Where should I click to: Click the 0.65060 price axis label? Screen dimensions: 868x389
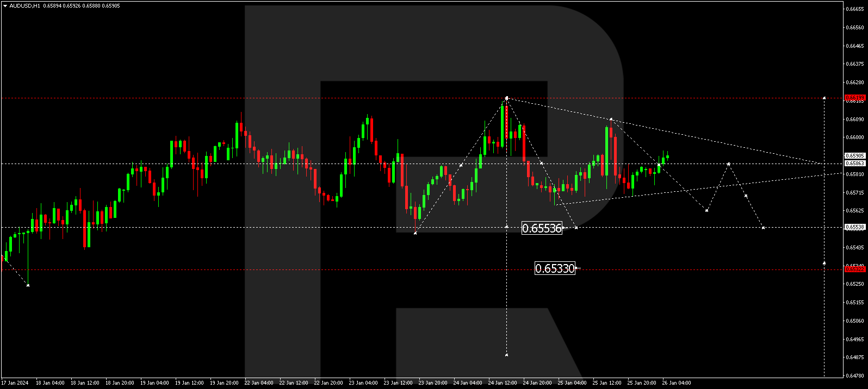(855, 321)
